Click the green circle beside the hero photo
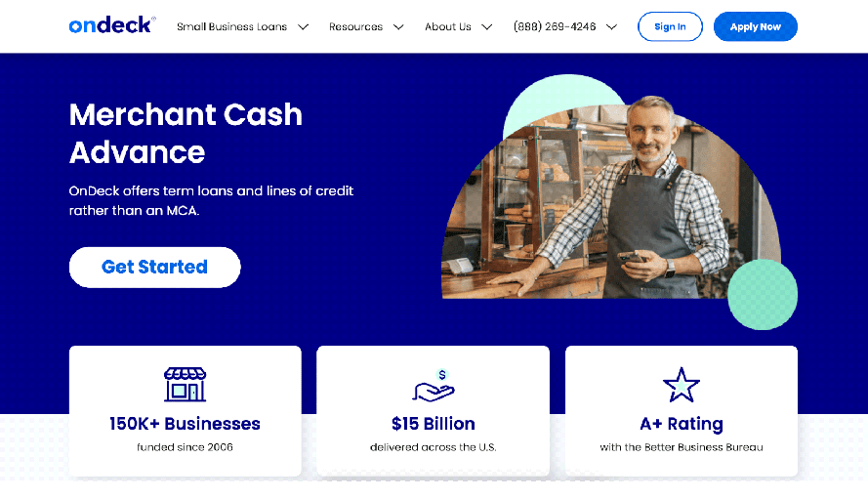Viewport: 868px width, 500px height. pos(763,294)
